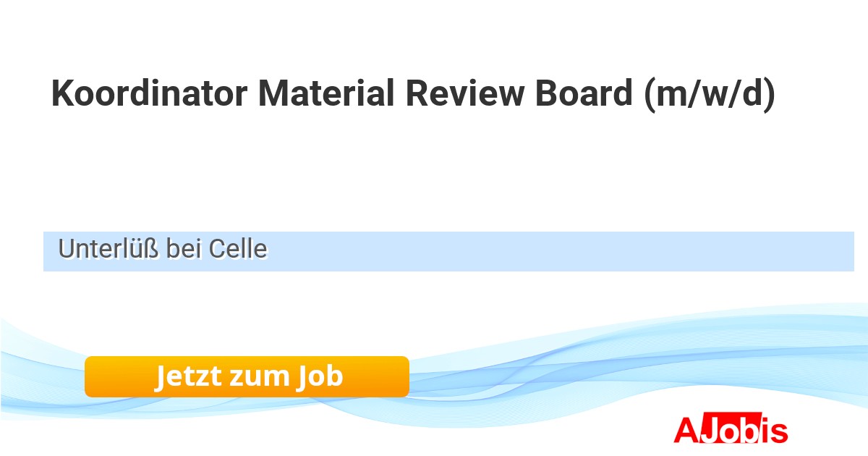This screenshot has width=868, height=456.
Task: Click the word Unterlüß in the location
Action: click(x=109, y=250)
